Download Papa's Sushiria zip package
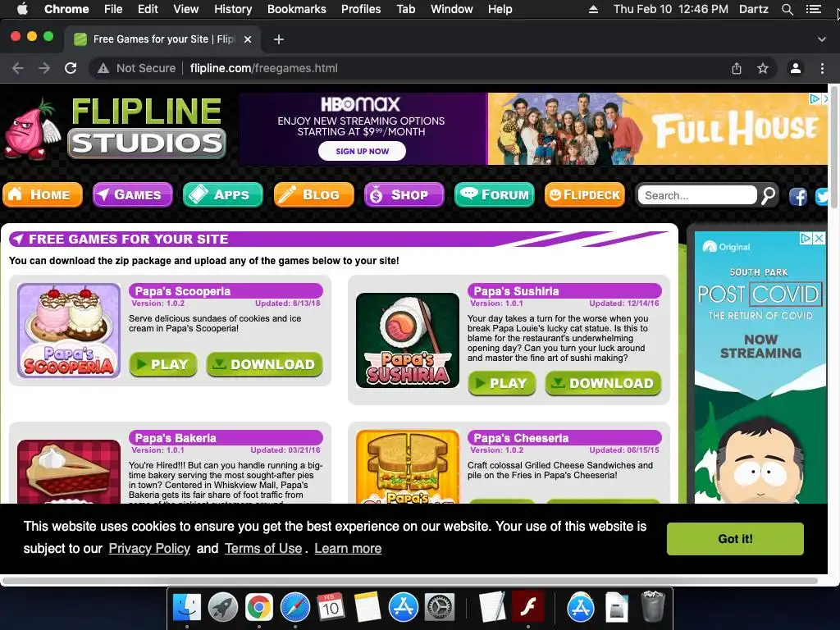Screen dimensions: 840x630 pyautogui.click(x=603, y=384)
